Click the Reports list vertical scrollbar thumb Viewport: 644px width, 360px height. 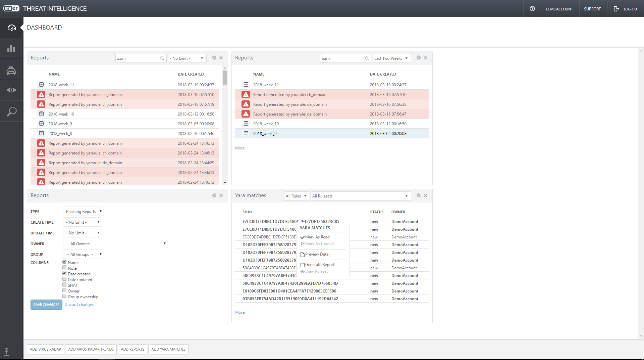click(x=225, y=77)
